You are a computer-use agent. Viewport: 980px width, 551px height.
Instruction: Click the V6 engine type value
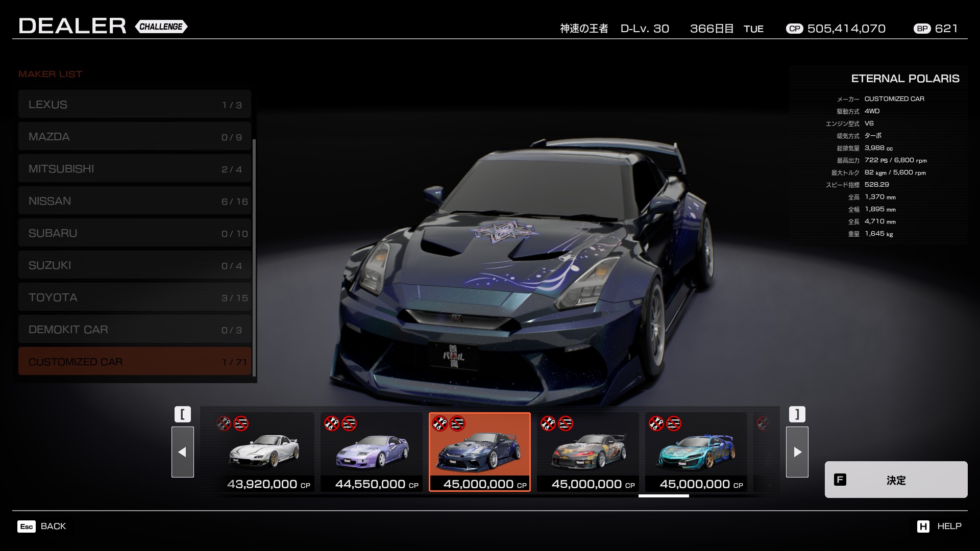(x=869, y=123)
